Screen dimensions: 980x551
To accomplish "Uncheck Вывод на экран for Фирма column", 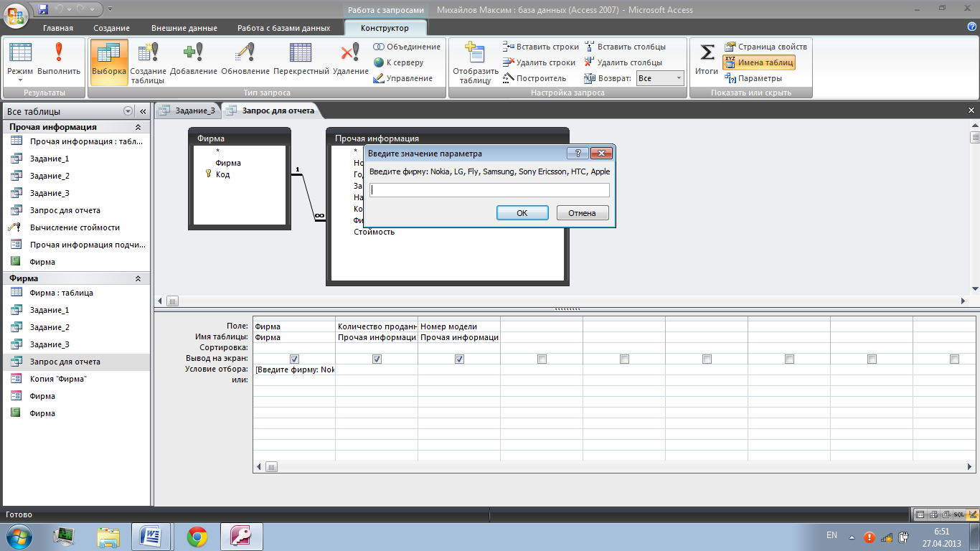I will coord(294,359).
